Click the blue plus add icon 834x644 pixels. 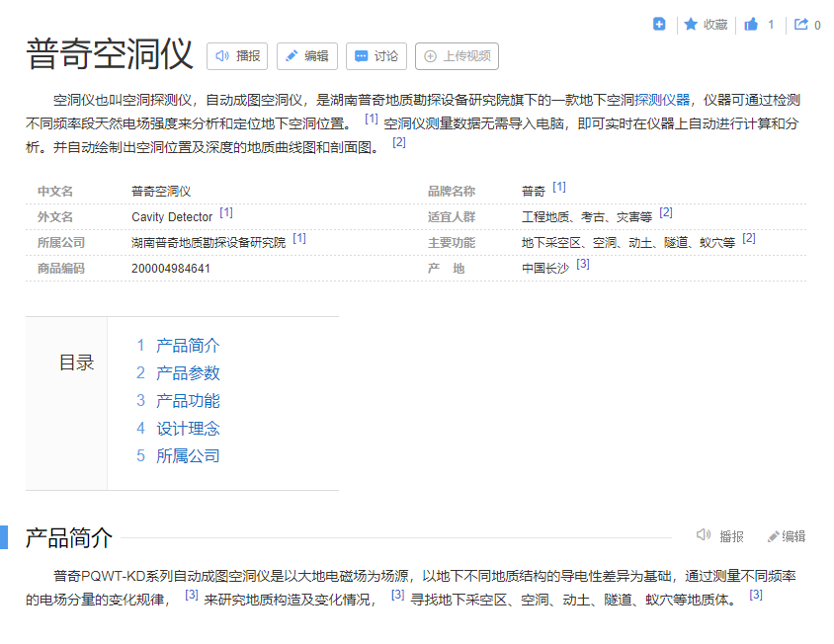click(659, 24)
